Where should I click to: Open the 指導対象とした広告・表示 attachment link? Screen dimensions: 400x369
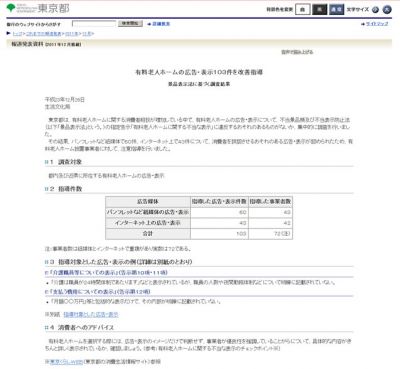[91, 314]
